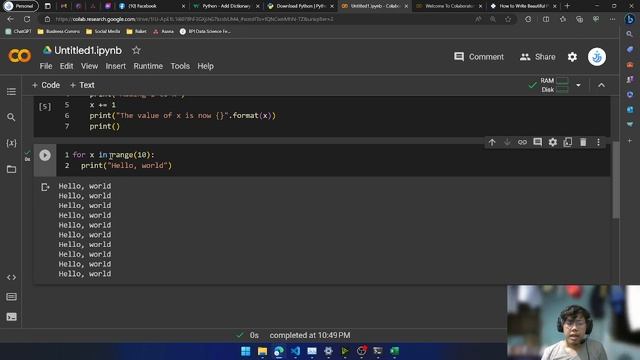
Task: Open cell editor settings gear
Action: coord(552,142)
